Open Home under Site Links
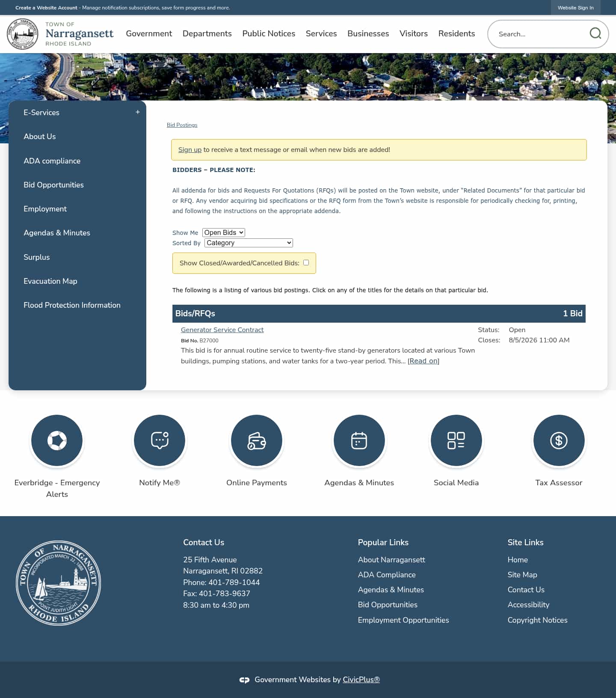616x698 pixels. click(518, 560)
